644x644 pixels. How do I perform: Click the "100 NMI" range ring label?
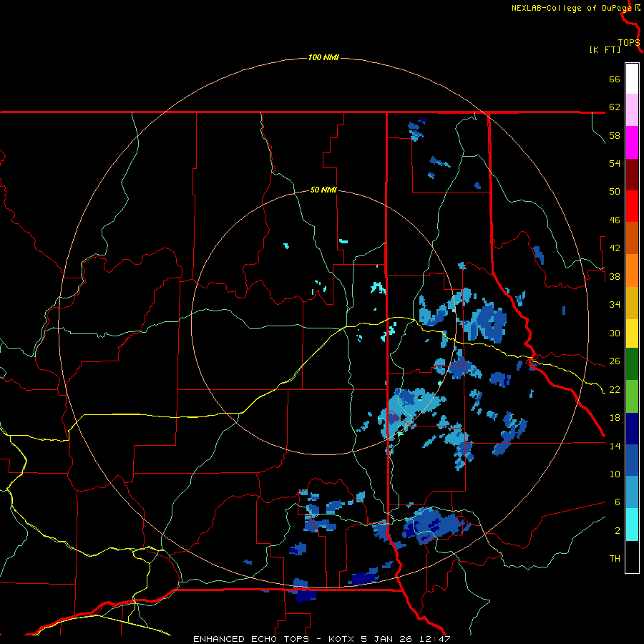click(x=323, y=57)
